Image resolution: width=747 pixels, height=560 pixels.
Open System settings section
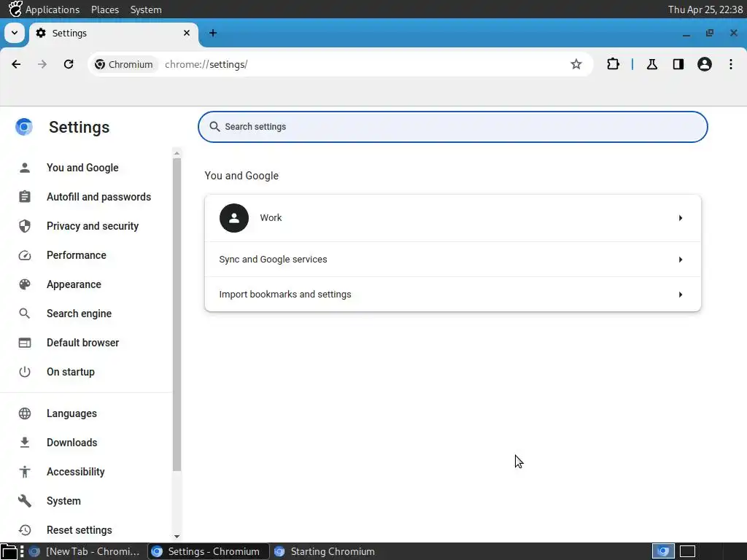(x=63, y=501)
